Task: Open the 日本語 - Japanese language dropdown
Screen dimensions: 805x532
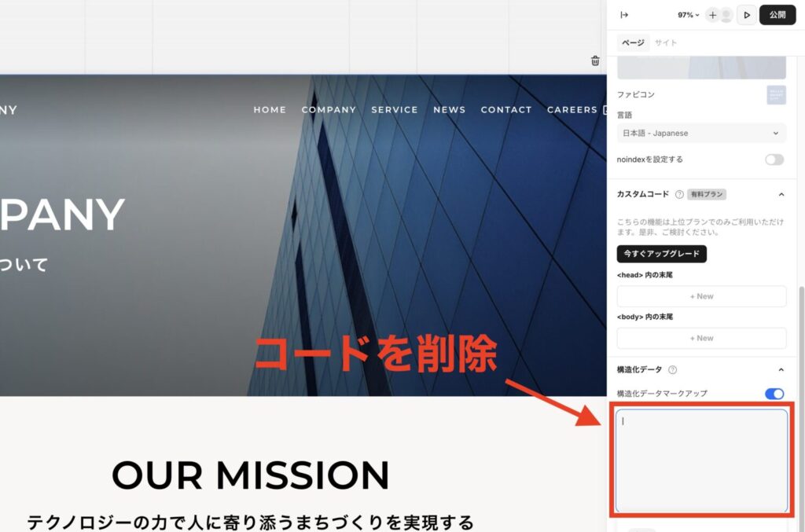Action: tap(701, 134)
